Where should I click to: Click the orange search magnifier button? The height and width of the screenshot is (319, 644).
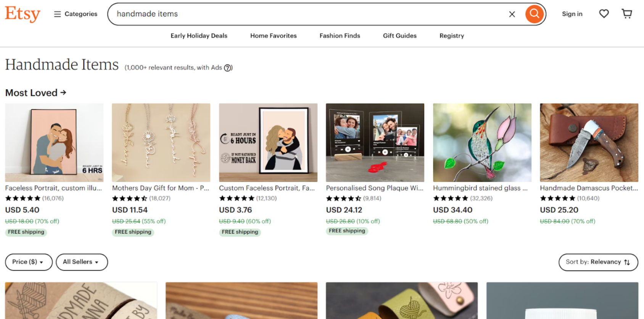(535, 14)
